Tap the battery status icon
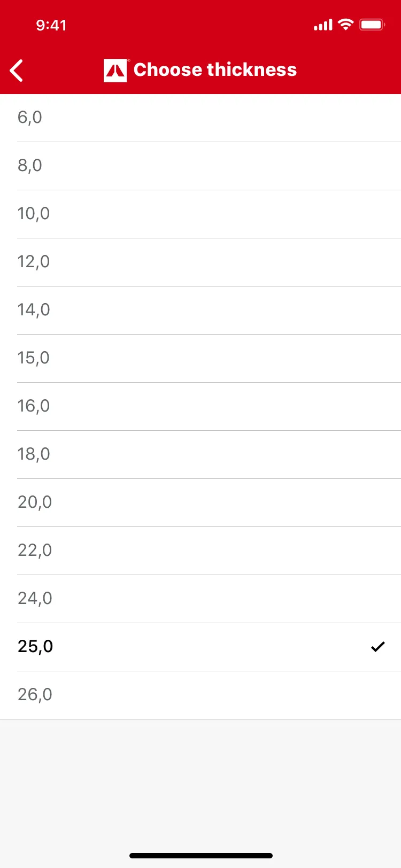401x868 pixels. pos(372,25)
